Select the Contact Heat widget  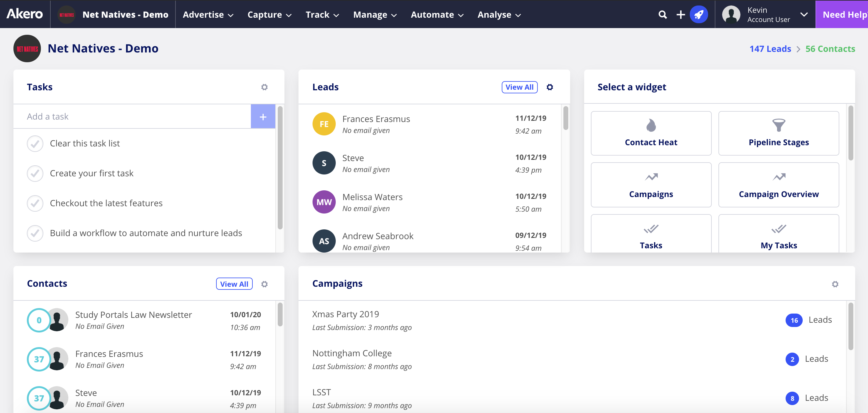coord(651,133)
